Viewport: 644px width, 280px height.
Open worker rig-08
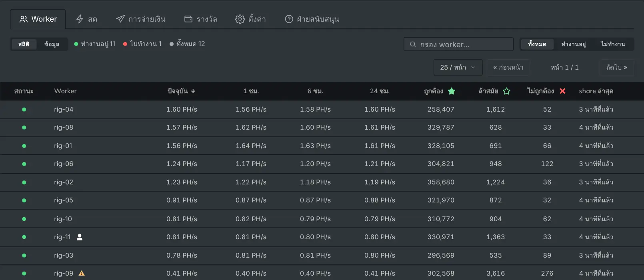(x=64, y=128)
